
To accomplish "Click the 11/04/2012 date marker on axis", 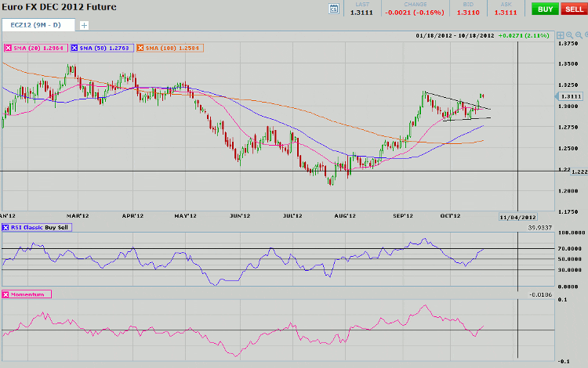I will (519, 216).
